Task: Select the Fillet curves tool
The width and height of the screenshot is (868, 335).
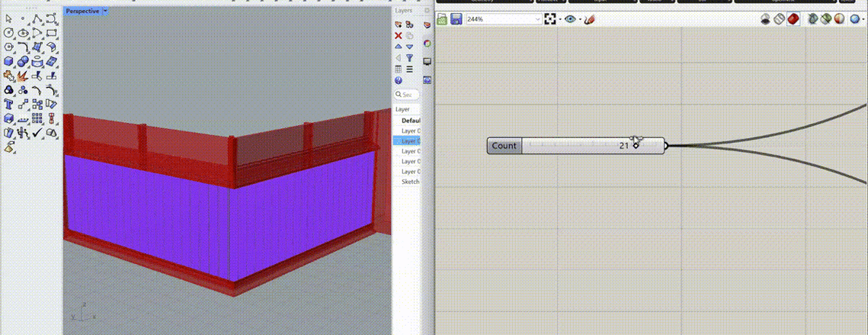Action: 23,47
